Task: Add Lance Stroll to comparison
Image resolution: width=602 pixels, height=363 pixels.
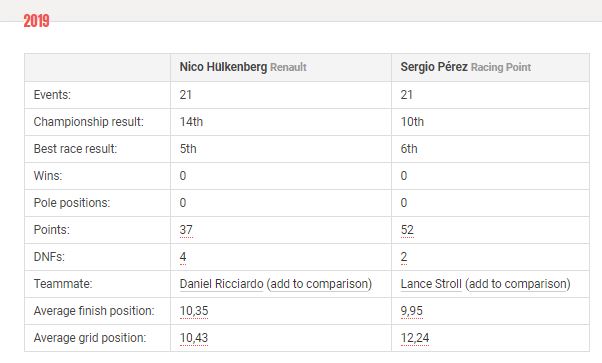Action: (x=518, y=284)
